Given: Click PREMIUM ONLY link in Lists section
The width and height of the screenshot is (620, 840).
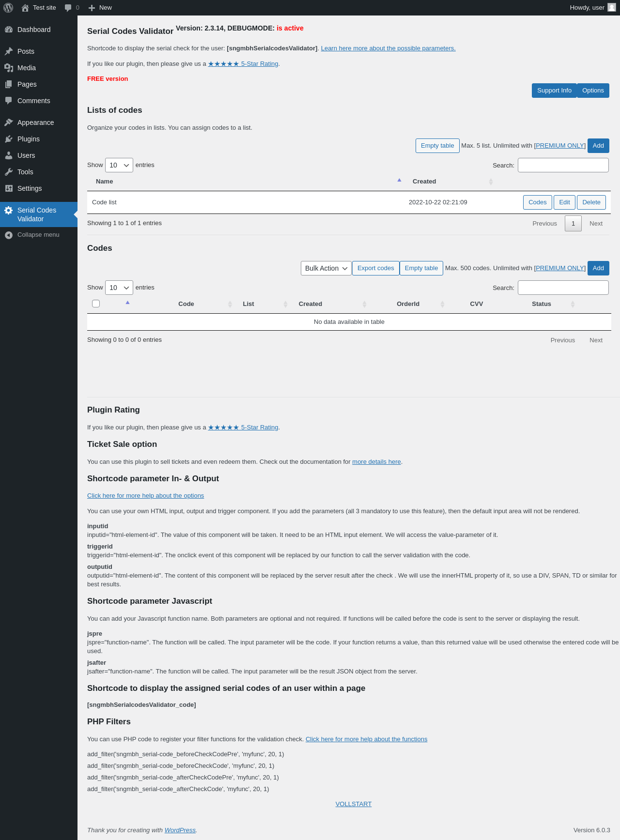Looking at the screenshot, I should [560, 146].
